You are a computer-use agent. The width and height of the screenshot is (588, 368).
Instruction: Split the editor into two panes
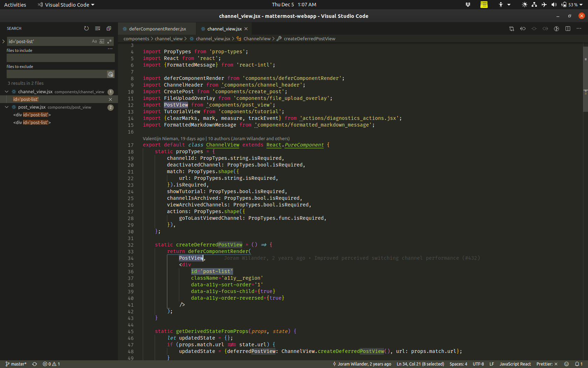pos(568,29)
